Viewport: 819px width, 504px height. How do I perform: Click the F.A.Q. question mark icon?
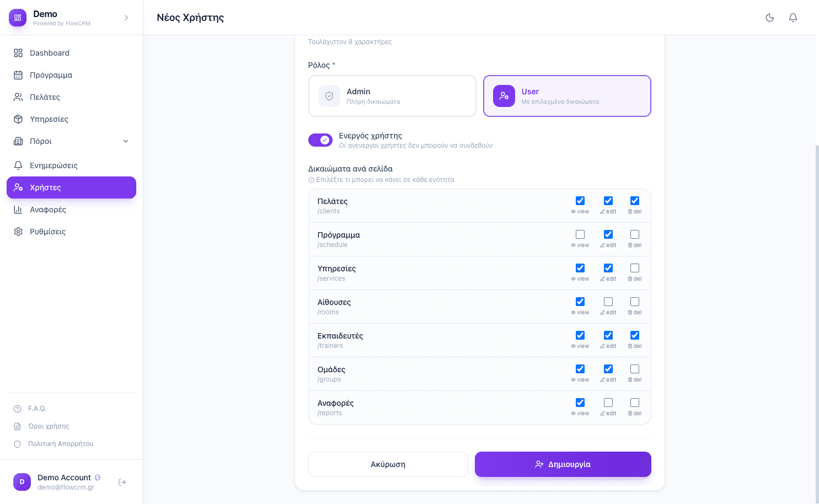17,409
